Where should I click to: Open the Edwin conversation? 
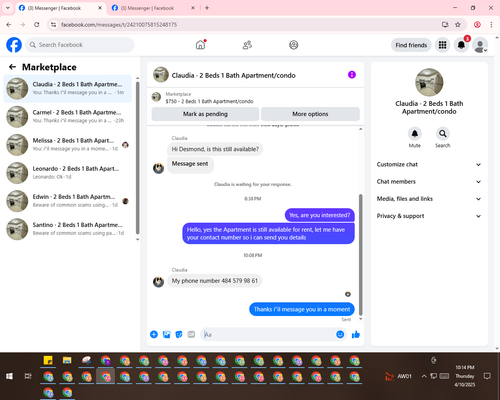(x=67, y=201)
